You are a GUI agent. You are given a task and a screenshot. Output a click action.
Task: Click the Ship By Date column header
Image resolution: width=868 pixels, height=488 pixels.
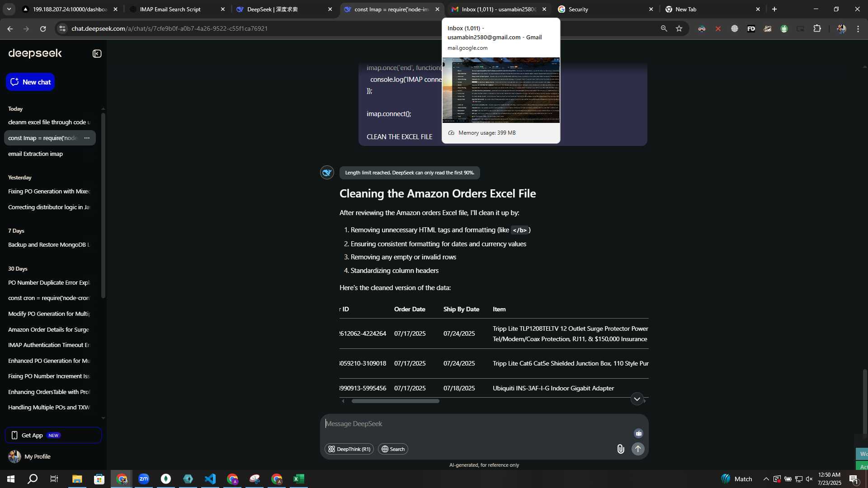[461, 309]
